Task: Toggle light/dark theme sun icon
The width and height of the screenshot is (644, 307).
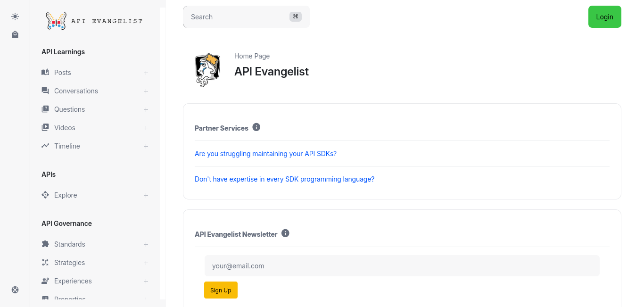Action: (15, 17)
